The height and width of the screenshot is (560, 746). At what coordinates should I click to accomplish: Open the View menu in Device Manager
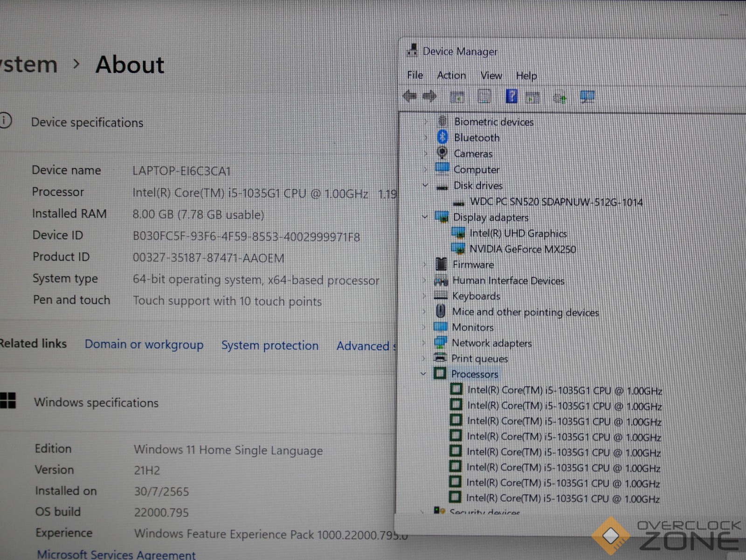tap(491, 76)
